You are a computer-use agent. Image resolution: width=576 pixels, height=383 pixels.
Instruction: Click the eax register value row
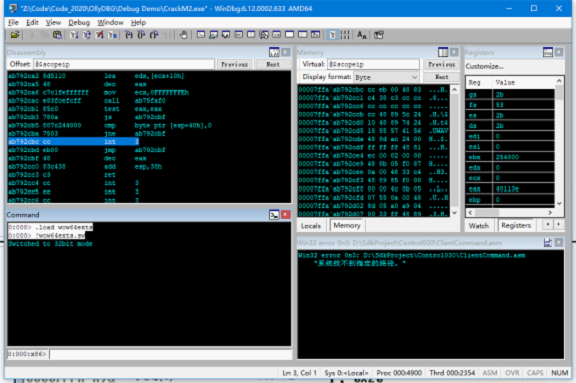(x=510, y=189)
